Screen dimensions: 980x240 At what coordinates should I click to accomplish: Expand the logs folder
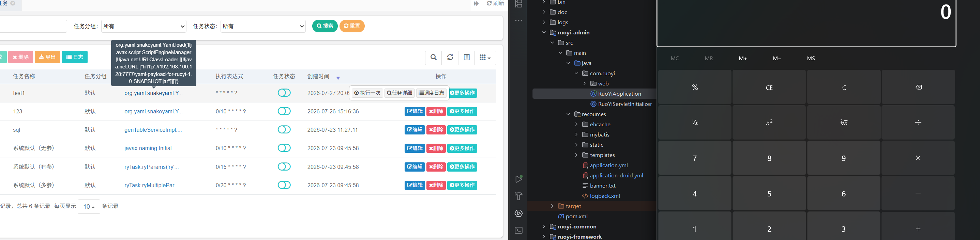point(544,22)
